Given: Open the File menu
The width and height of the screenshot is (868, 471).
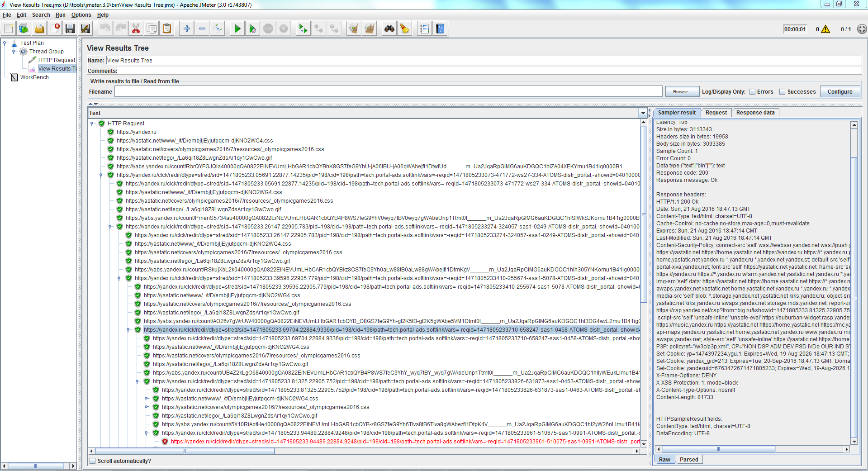Looking at the screenshot, I should [x=7, y=15].
